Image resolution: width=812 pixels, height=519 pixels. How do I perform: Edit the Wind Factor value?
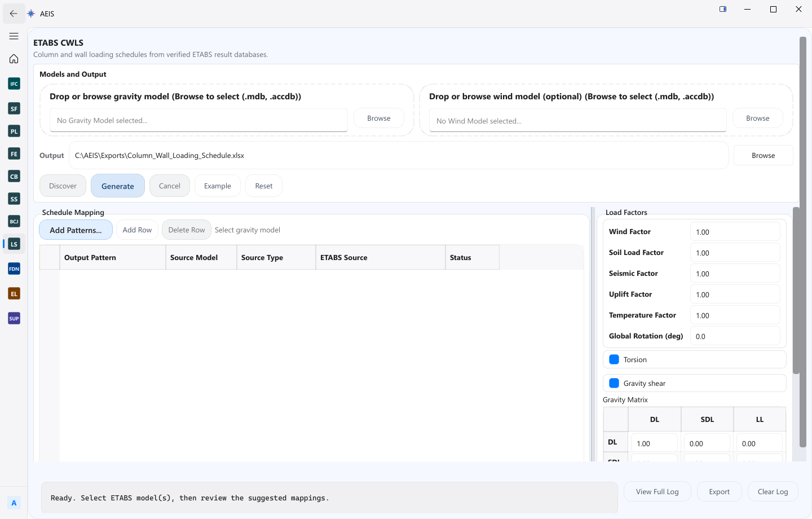tap(735, 232)
